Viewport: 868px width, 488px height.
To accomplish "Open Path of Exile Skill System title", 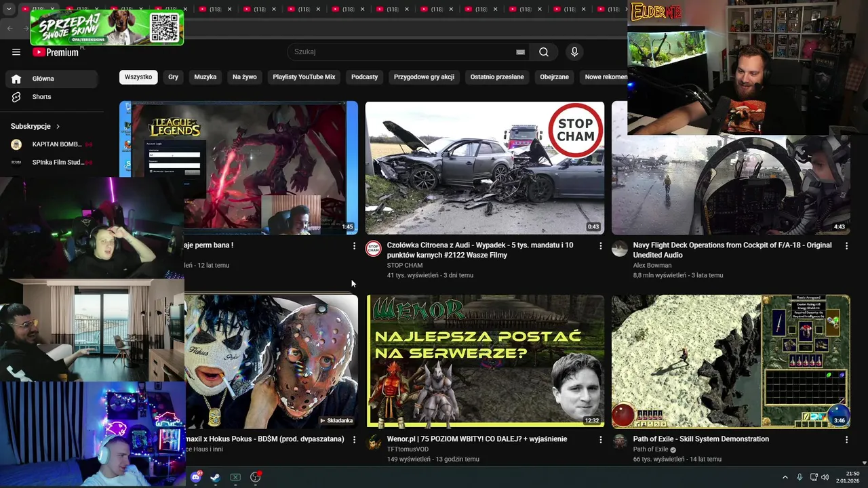I will click(x=701, y=439).
